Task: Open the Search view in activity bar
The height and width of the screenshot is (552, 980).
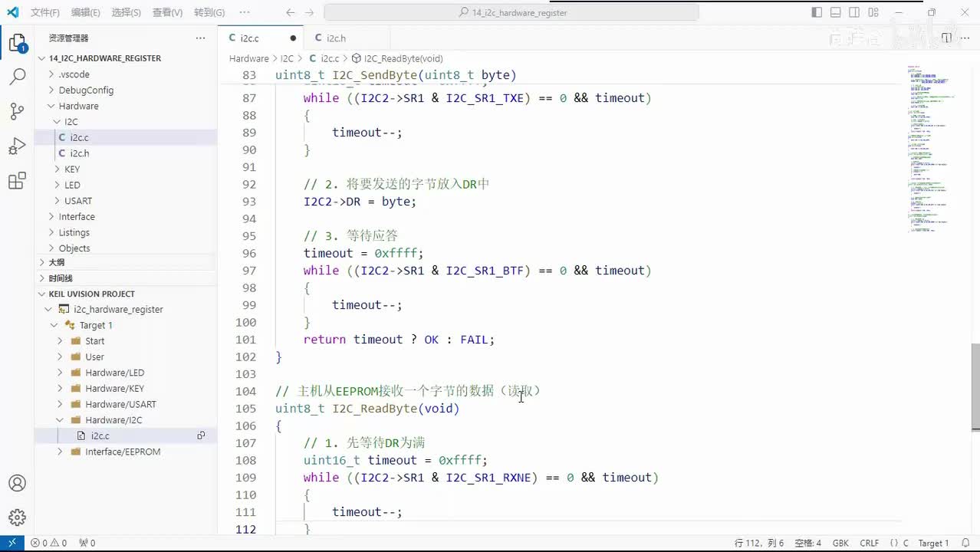Action: [17, 77]
